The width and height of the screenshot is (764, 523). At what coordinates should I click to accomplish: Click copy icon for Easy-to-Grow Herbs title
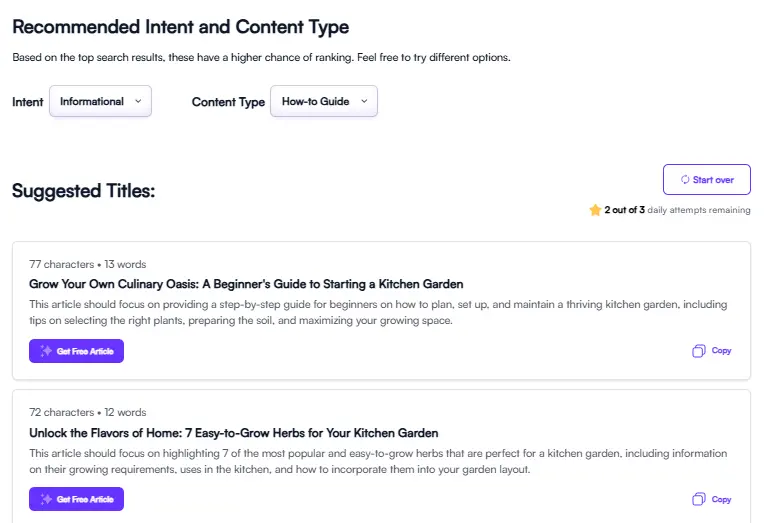(699, 499)
